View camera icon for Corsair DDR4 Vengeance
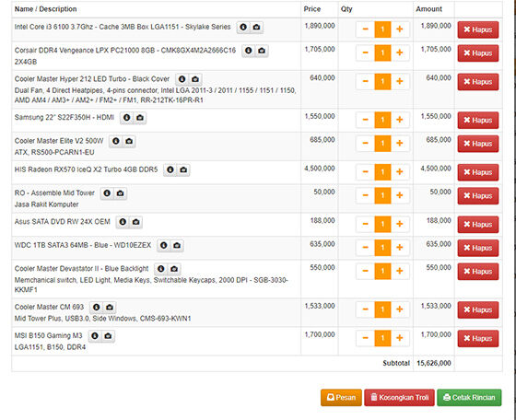Viewport: 516px width, 420px height. (x=262, y=51)
